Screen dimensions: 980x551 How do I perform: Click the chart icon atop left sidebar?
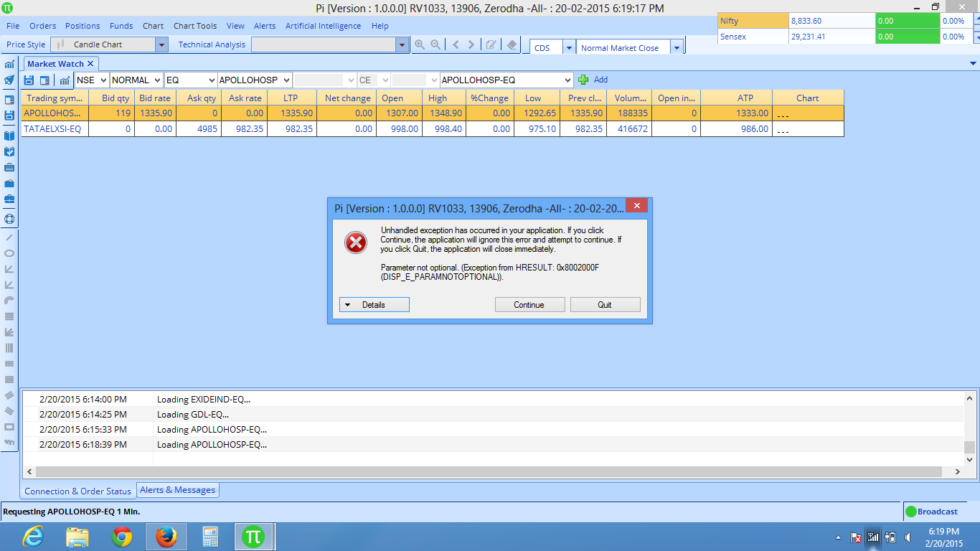coord(9,65)
